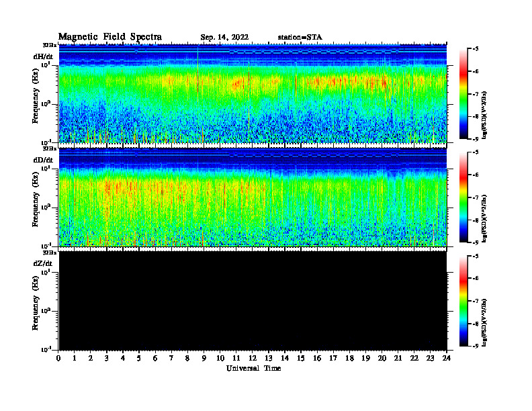Click the Magnetic Field Spectra title

[x=110, y=37]
